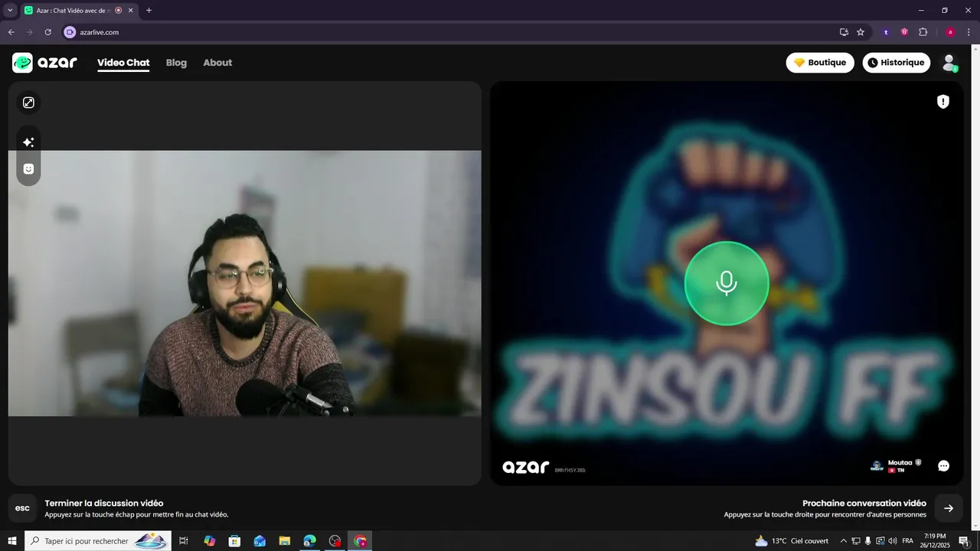Open Microsoft Edge from taskbar
The height and width of the screenshot is (551, 980).
coord(309,541)
